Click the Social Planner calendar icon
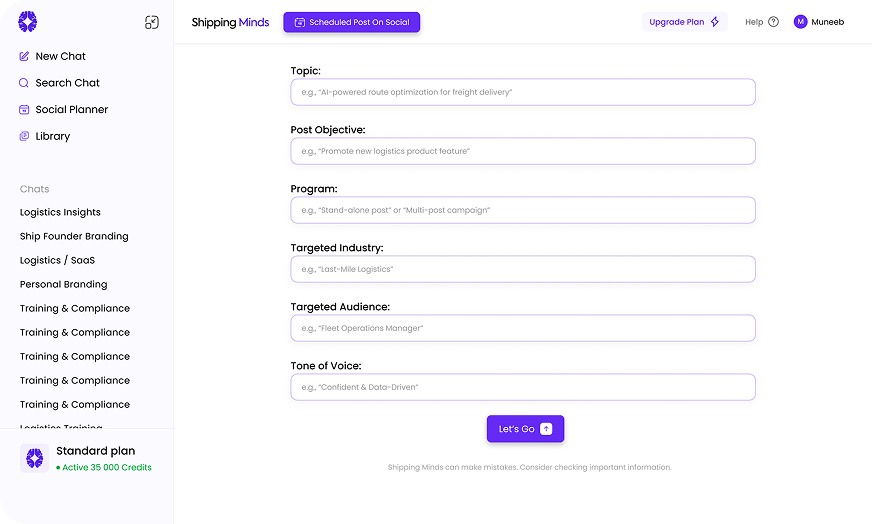This screenshot has height=524, width=872. [24, 110]
